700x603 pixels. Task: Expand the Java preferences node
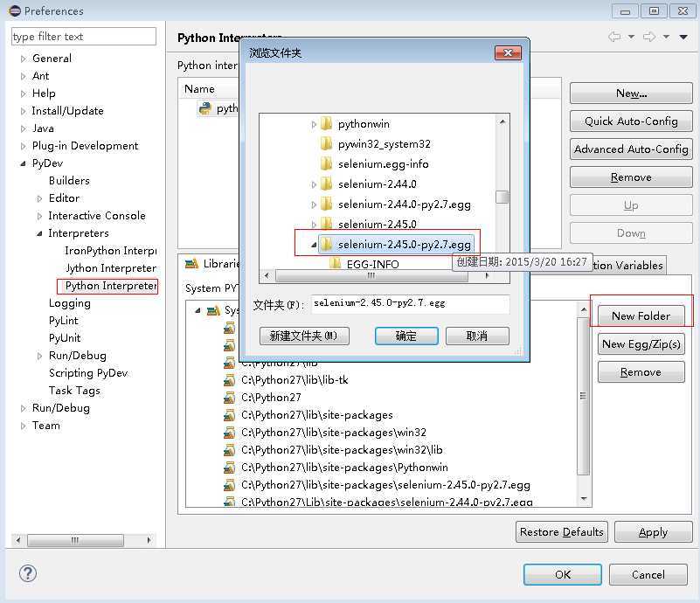pyautogui.click(x=24, y=128)
